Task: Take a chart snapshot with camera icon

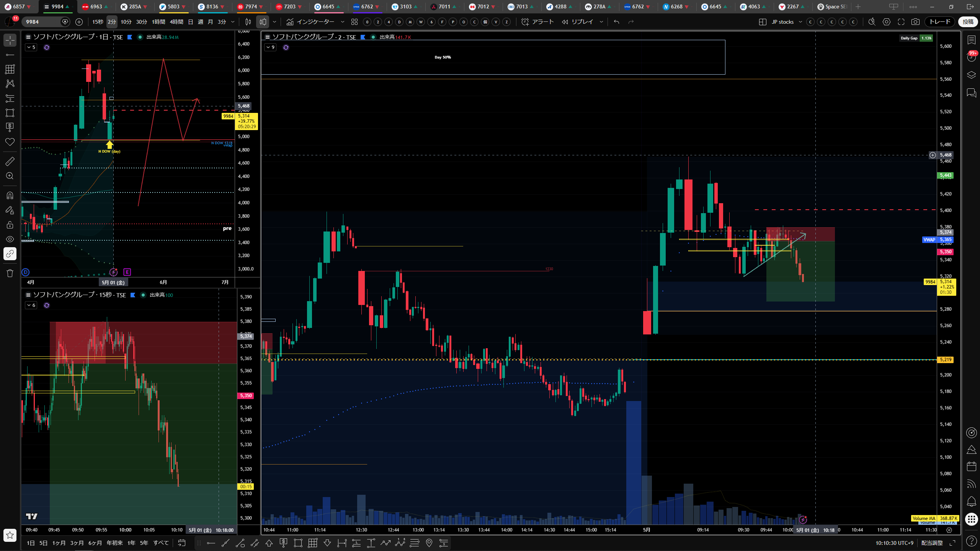Action: pyautogui.click(x=915, y=22)
